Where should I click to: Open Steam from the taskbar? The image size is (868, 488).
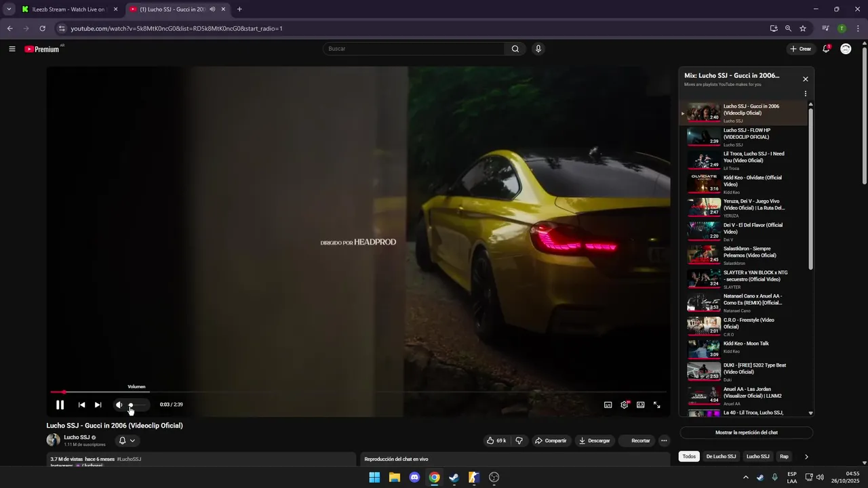(454, 477)
